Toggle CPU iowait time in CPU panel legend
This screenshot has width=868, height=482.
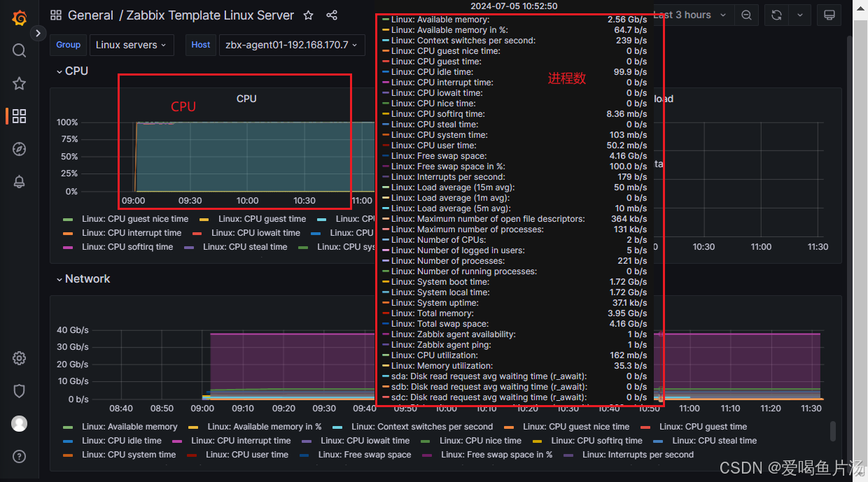click(x=255, y=233)
